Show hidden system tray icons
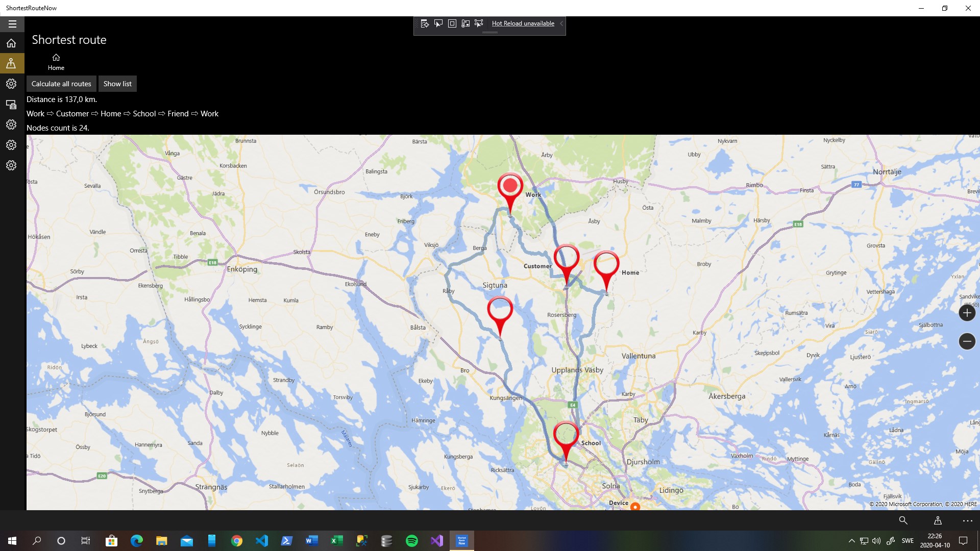 click(851, 541)
